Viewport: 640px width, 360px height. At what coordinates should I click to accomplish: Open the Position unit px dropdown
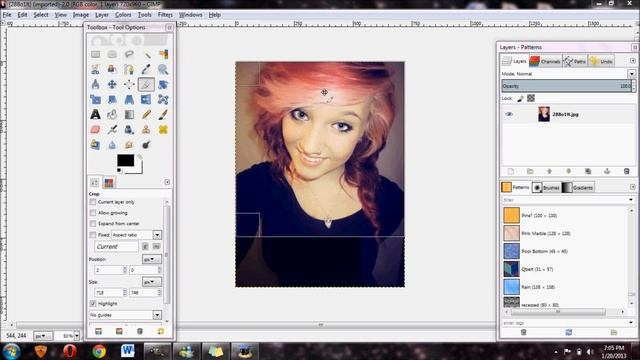tap(151, 259)
